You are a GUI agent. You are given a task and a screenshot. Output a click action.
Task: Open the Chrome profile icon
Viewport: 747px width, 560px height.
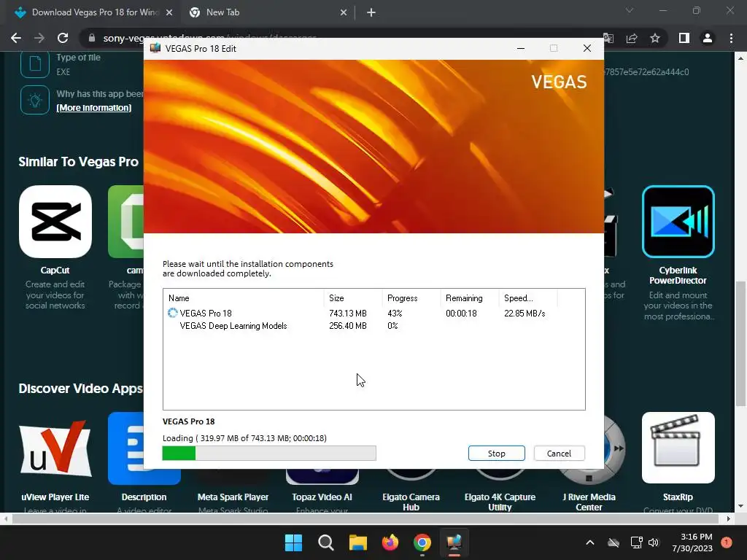708,38
